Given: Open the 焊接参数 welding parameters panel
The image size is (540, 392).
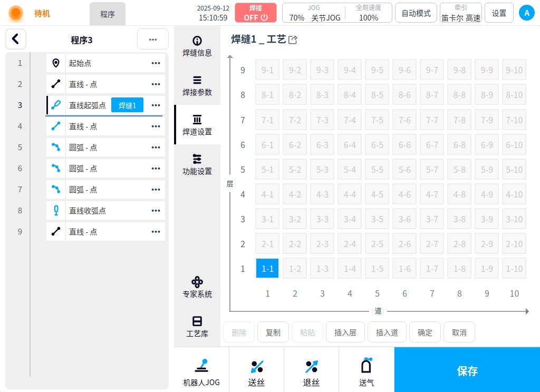Looking at the screenshot, I should [x=197, y=85].
